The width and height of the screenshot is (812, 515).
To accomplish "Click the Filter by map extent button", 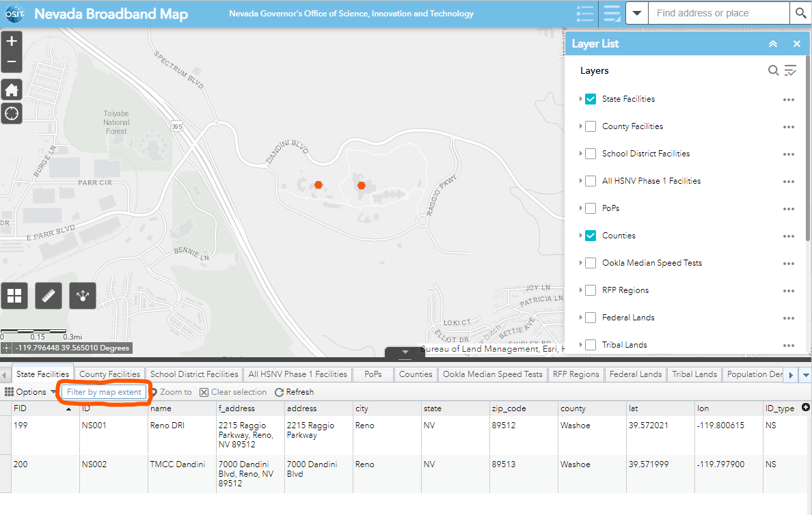I will click(104, 391).
